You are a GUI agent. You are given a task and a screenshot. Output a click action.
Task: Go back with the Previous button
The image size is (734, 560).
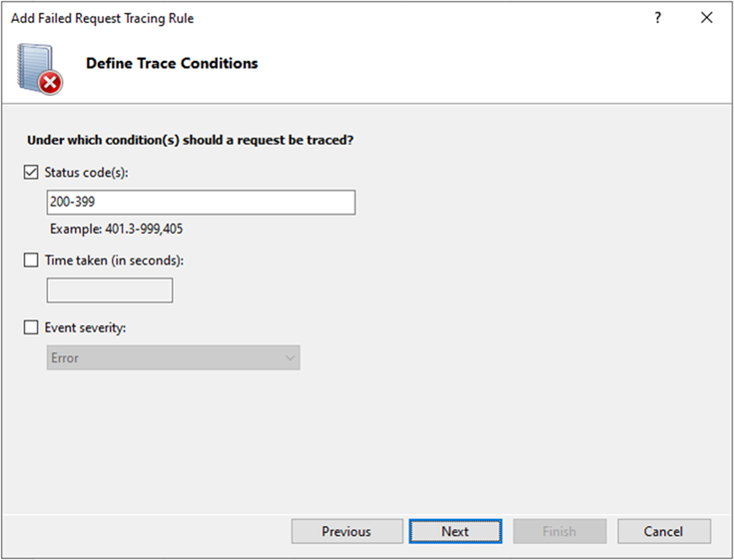pos(347,531)
